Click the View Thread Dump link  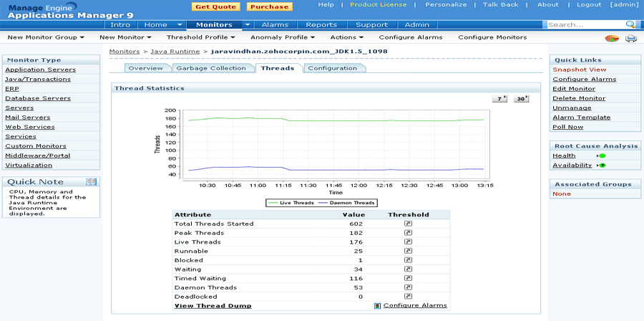(x=213, y=306)
